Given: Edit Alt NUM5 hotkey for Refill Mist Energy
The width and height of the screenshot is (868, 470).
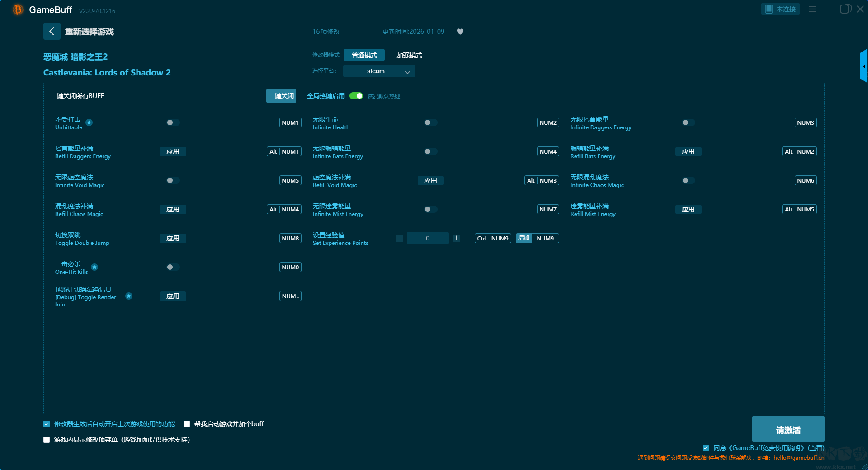Looking at the screenshot, I should click(x=799, y=209).
